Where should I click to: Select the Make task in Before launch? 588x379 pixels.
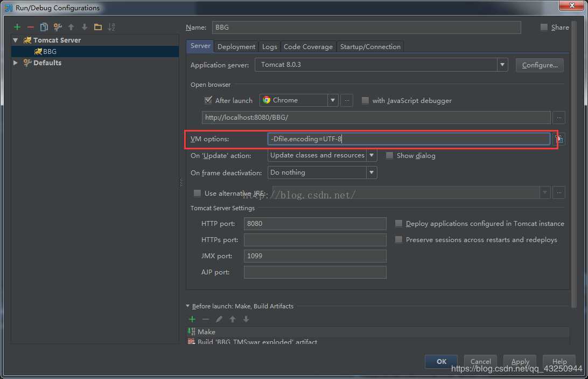coord(378,332)
